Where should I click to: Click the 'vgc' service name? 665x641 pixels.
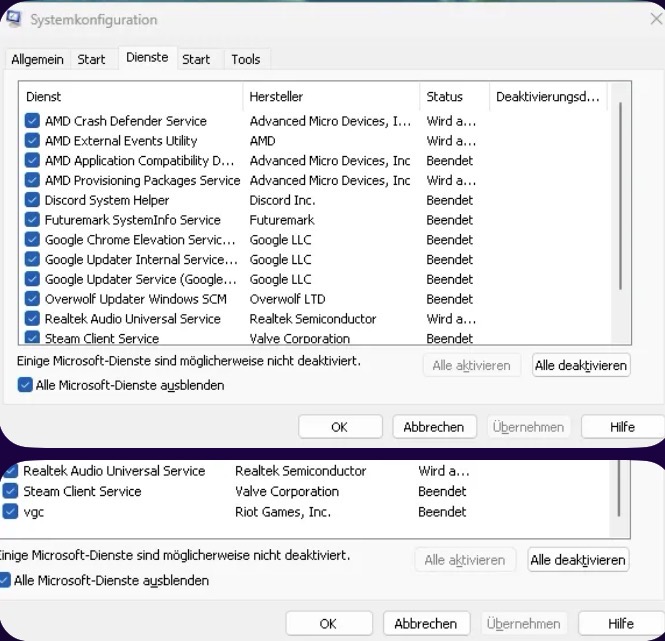tap(34, 512)
